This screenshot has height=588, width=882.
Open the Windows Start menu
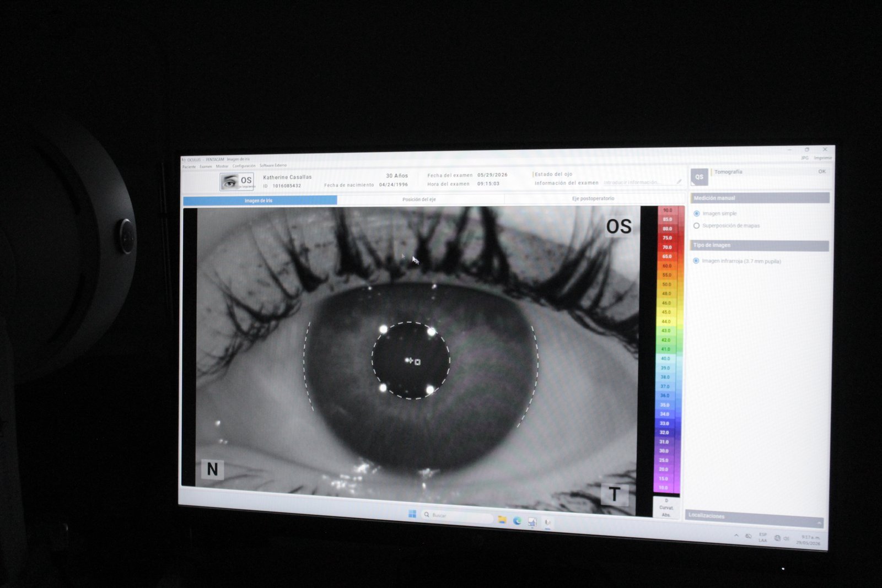click(412, 514)
